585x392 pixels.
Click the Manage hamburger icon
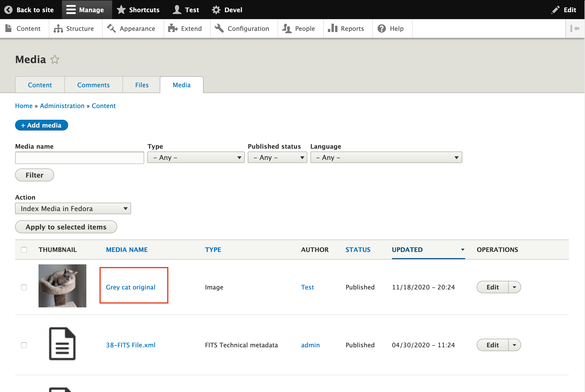71,10
